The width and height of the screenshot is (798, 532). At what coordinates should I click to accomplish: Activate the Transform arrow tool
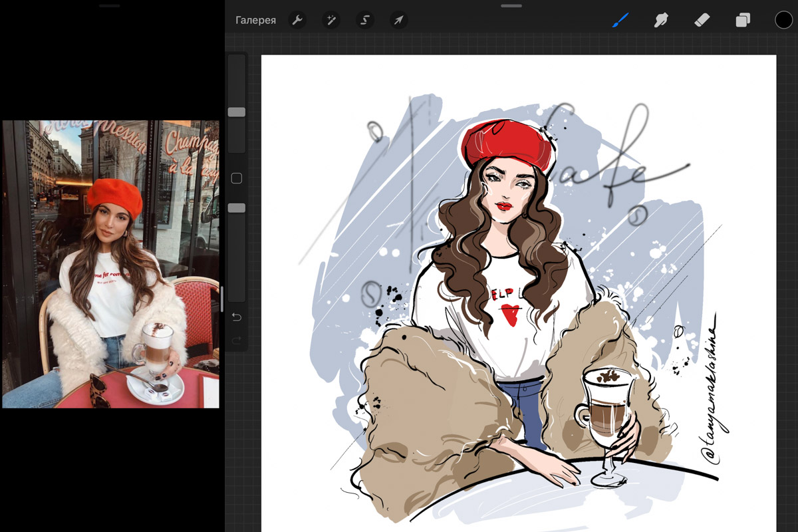point(398,20)
